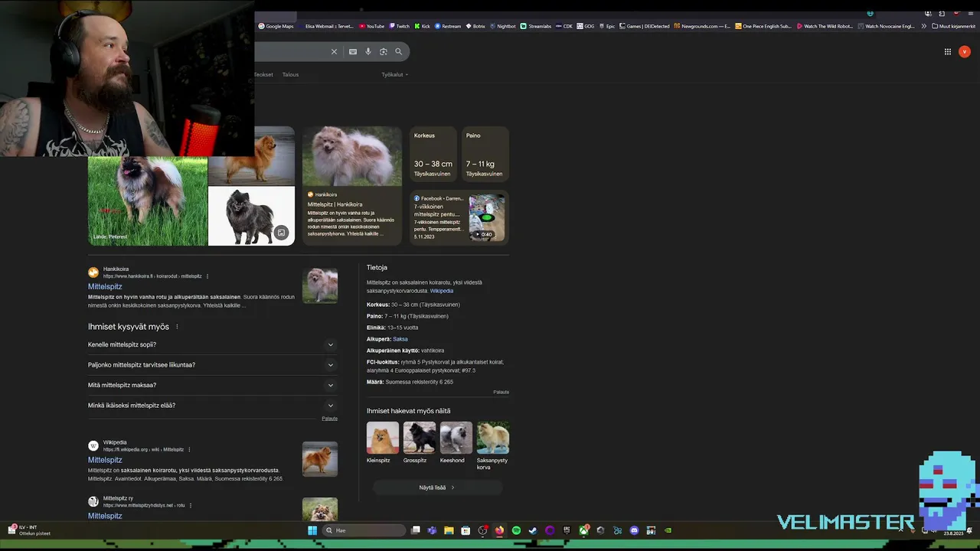This screenshot has width=980, height=551.
Task: Open the Keeshond related search thumbnail
Action: 456,438
